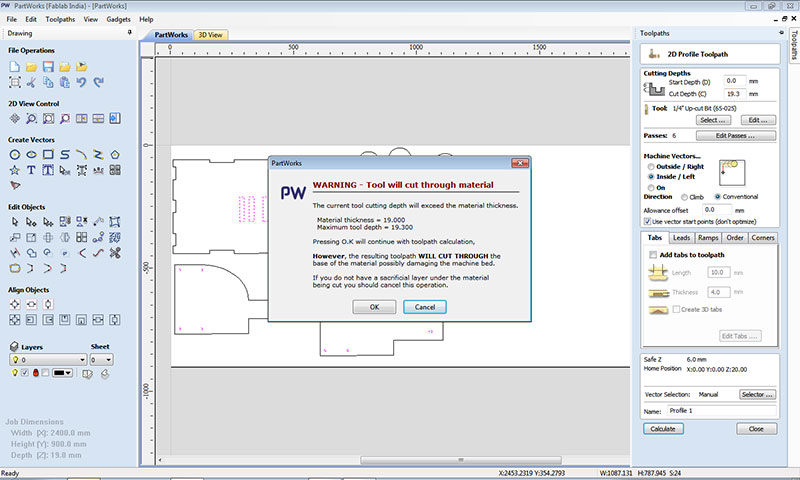Image resolution: width=800 pixels, height=480 pixels.
Task: Open the Gadgets menu
Action: tap(118, 19)
